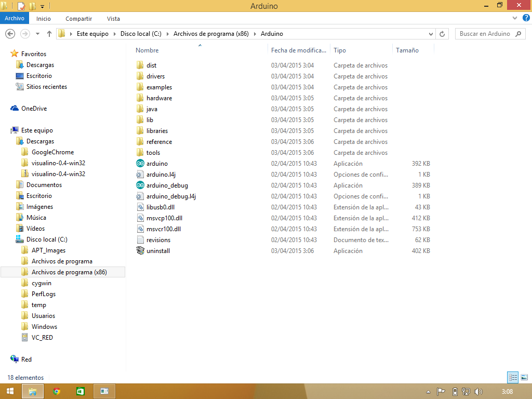Open the volume speaker tray icon

point(478,392)
